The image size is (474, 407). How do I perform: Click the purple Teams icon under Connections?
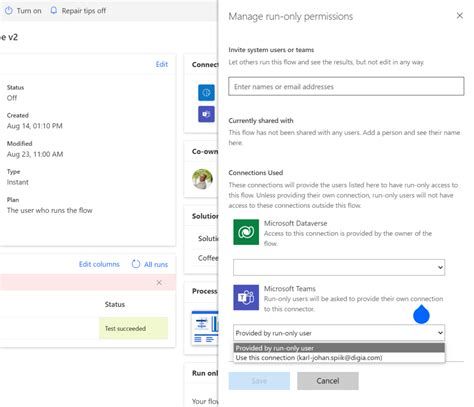click(206, 114)
